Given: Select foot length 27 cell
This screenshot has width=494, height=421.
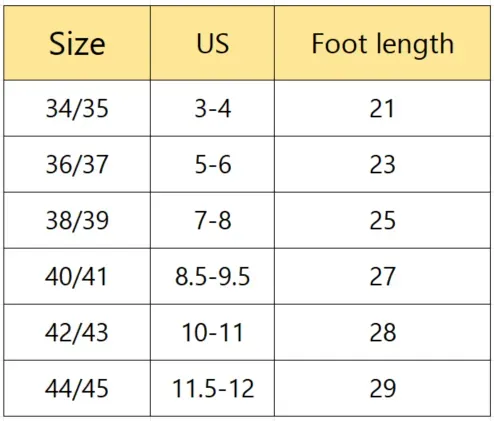Looking at the screenshot, I should [x=382, y=276].
